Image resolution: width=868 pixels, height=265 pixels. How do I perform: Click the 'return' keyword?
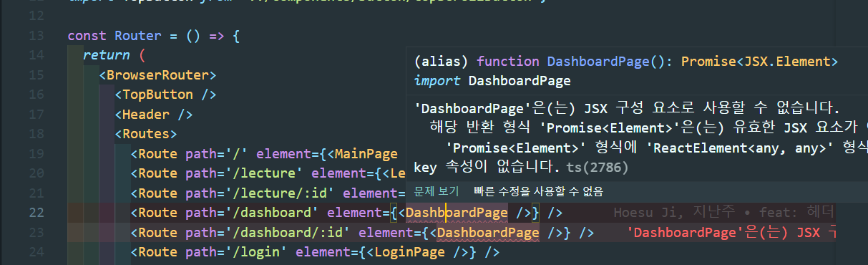pyautogui.click(x=107, y=55)
